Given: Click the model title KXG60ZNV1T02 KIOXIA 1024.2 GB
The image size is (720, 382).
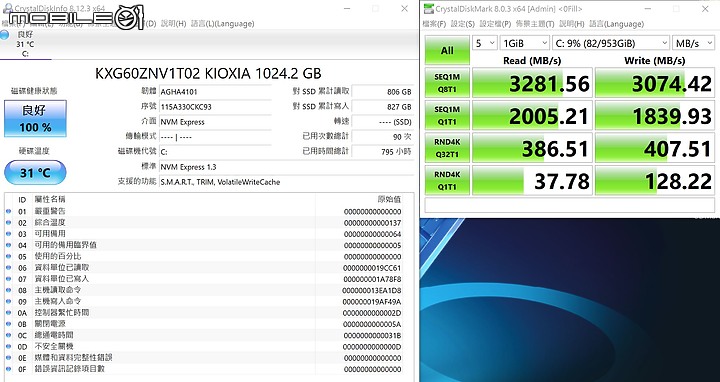Looking at the screenshot, I should pos(208,73).
